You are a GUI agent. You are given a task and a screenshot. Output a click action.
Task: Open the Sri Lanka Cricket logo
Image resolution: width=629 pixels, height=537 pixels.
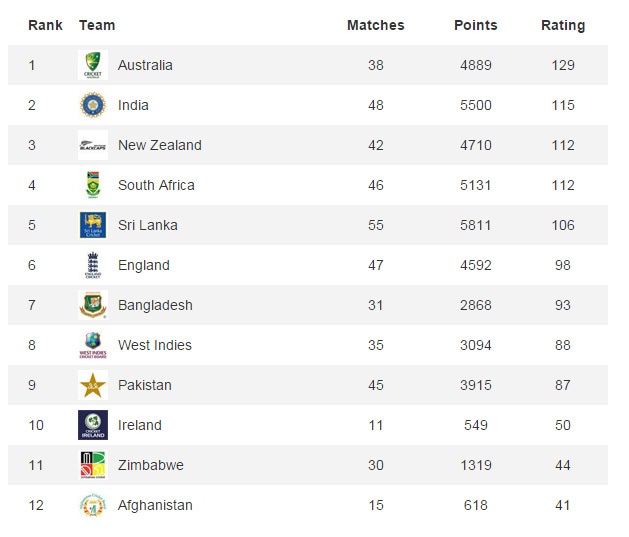[x=93, y=225]
